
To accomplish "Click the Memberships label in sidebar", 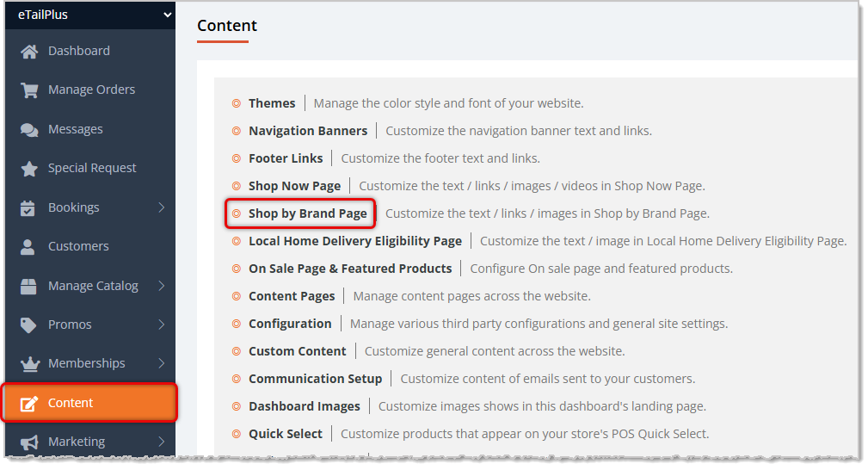I will 86,363.
